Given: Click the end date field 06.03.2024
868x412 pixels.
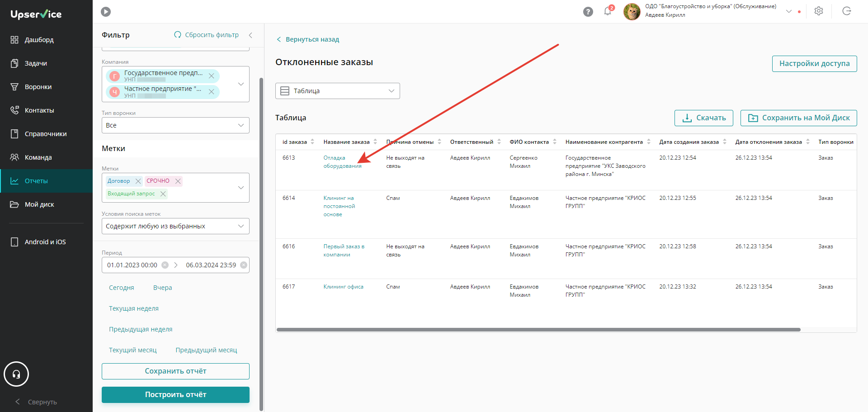Looking at the screenshot, I should click(x=211, y=265).
